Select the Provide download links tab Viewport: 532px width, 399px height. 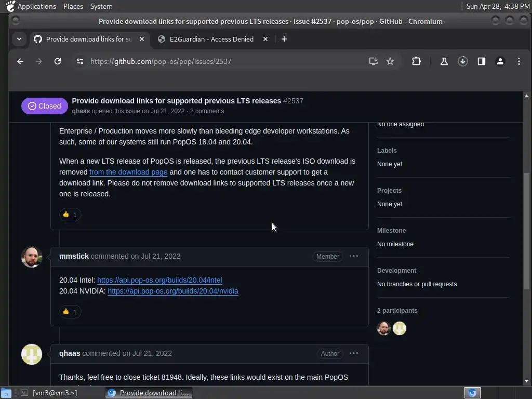[89, 39]
